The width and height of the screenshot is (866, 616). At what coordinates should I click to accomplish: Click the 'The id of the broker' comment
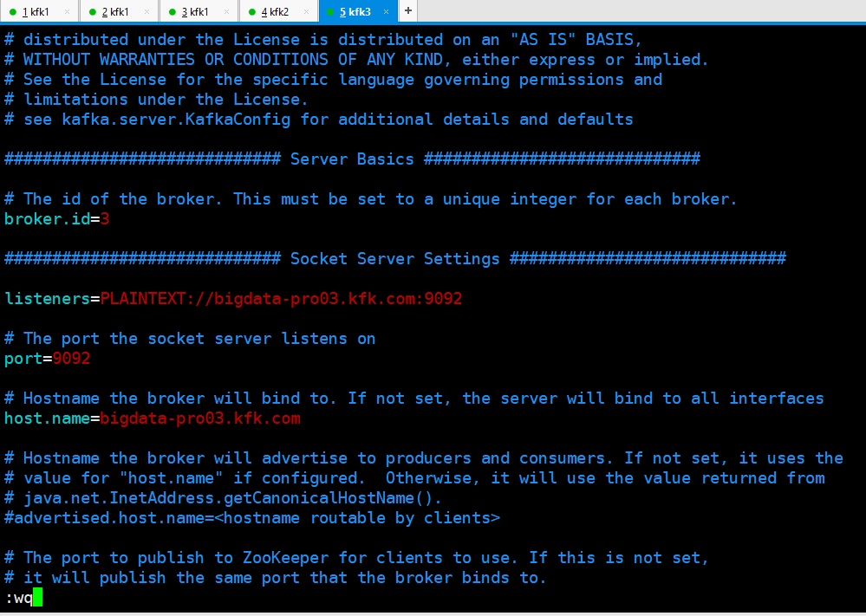[x=371, y=199]
